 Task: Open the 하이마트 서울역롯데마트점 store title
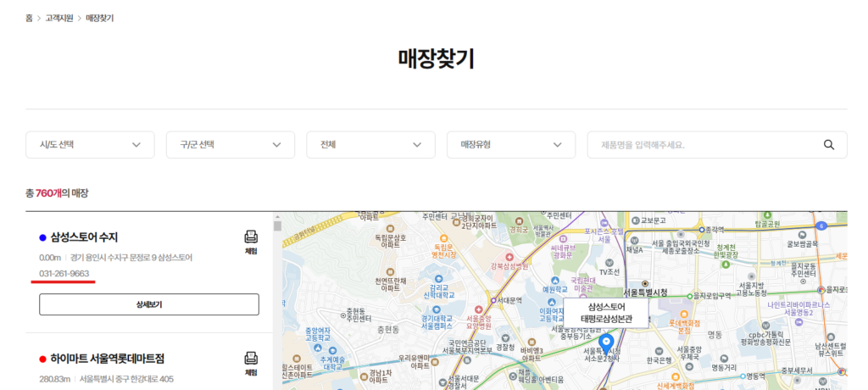[108, 359]
